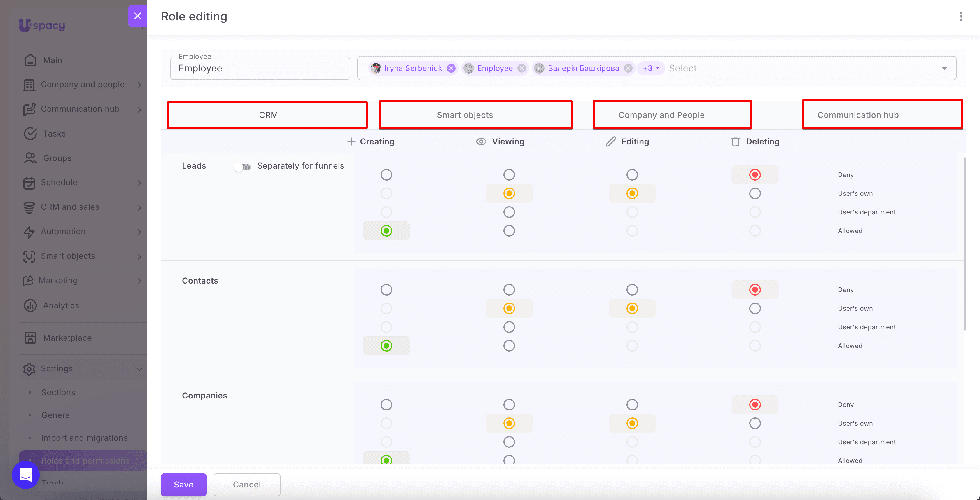Remove Iryna Serbeniuk chip from employees
This screenshot has height=500, width=980.
click(451, 68)
